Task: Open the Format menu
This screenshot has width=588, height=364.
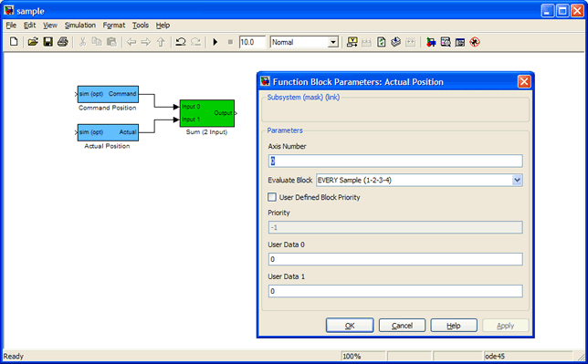Action: (x=114, y=26)
